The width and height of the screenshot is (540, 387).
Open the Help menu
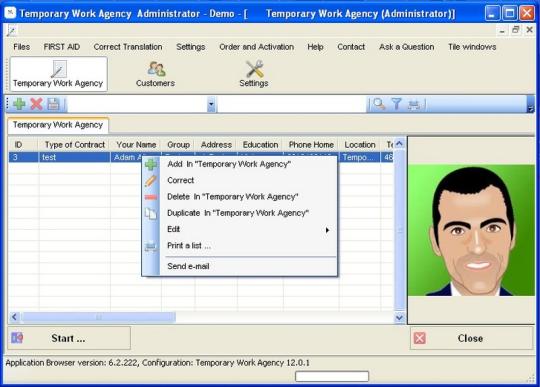coord(315,47)
